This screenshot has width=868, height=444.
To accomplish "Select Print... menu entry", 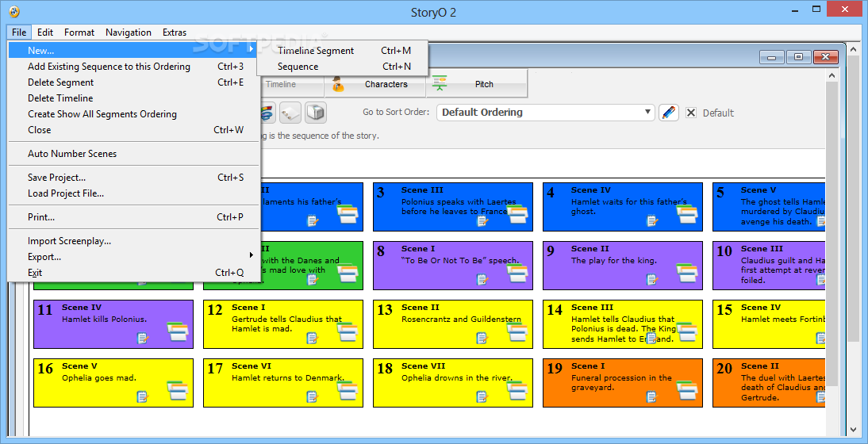I will click(134, 217).
